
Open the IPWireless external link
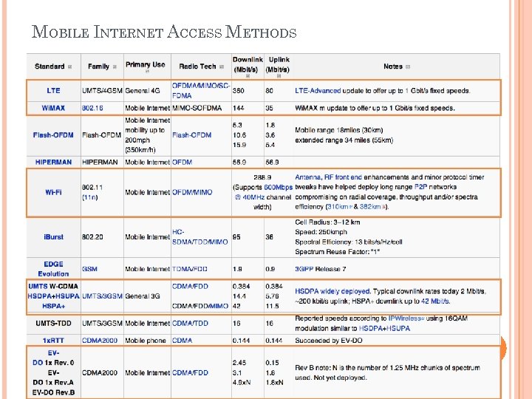click(x=406, y=318)
